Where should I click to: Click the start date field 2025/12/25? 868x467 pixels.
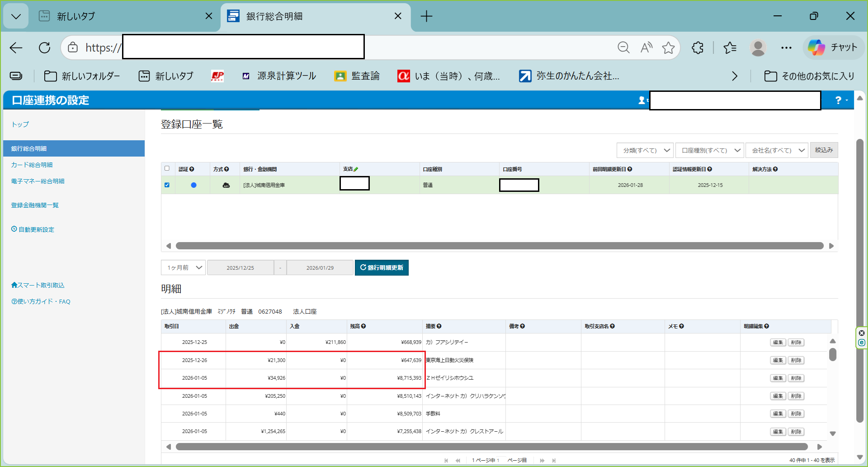(x=240, y=267)
